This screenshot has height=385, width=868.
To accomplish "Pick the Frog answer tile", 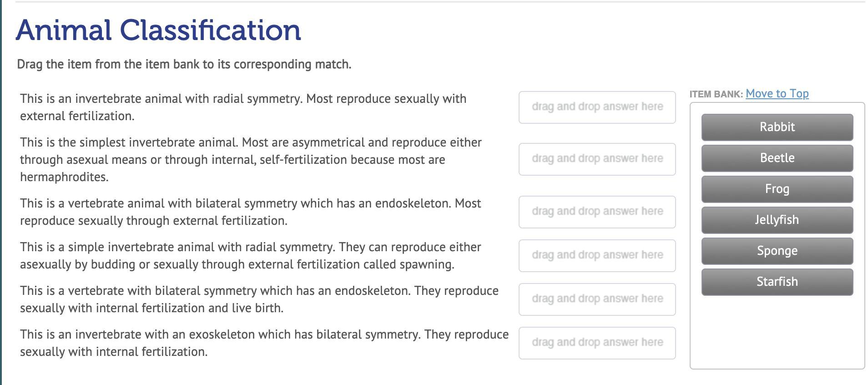I will 777,189.
